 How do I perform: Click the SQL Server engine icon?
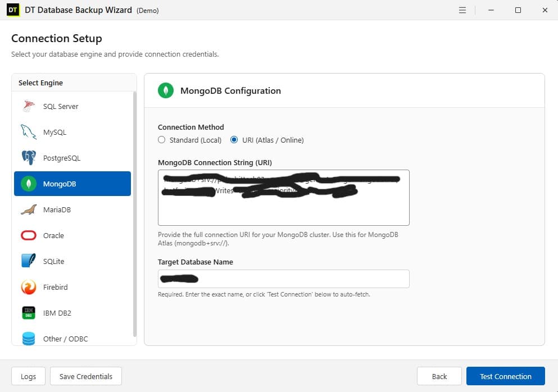click(29, 106)
